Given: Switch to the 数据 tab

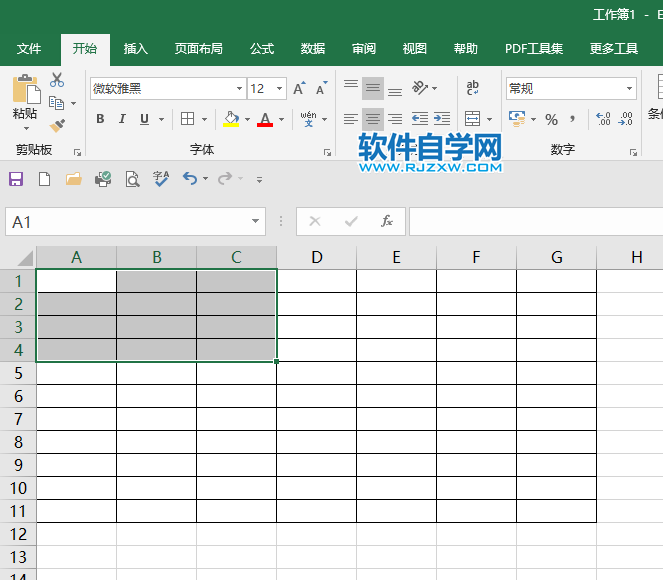Looking at the screenshot, I should (x=313, y=49).
